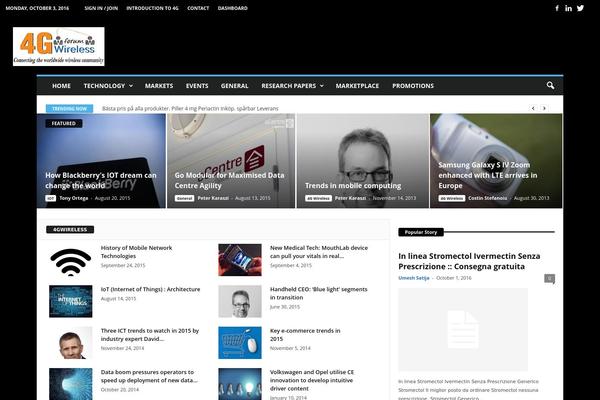
Task: Open In linea Stromectol Ivermectin story title
Action: (x=469, y=261)
